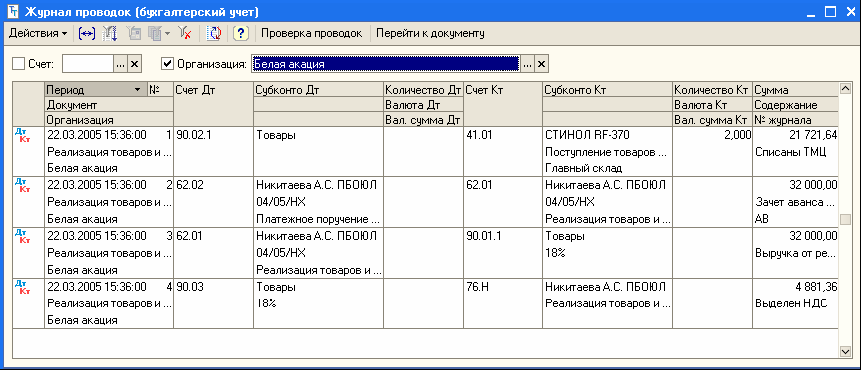Open help with the question mark icon
The image size is (861, 370).
(x=241, y=33)
